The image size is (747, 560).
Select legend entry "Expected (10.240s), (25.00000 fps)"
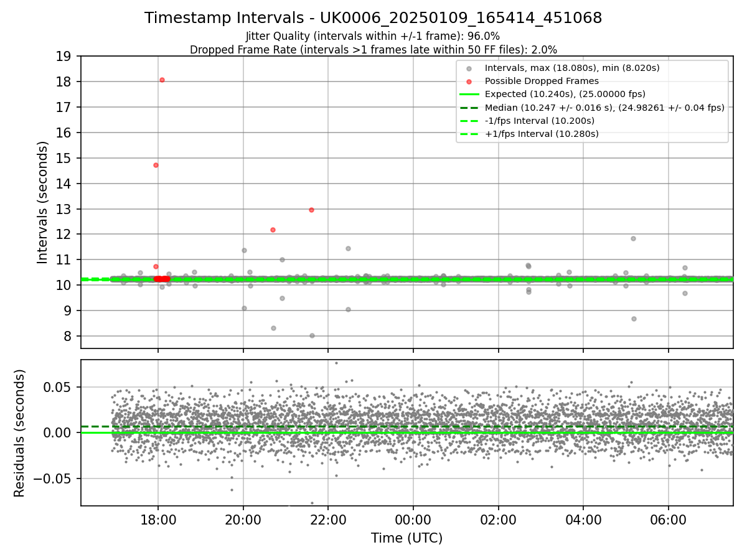[x=565, y=94]
